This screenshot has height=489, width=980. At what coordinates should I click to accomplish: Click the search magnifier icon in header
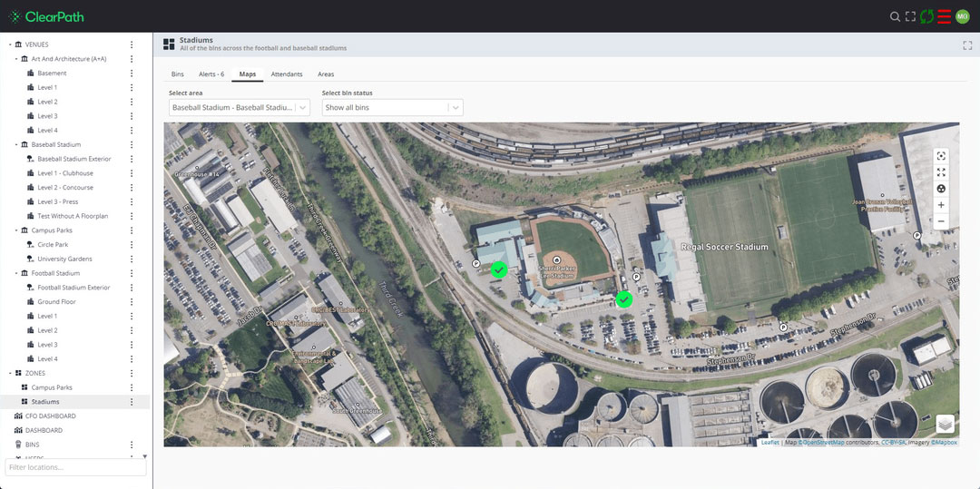click(x=895, y=17)
